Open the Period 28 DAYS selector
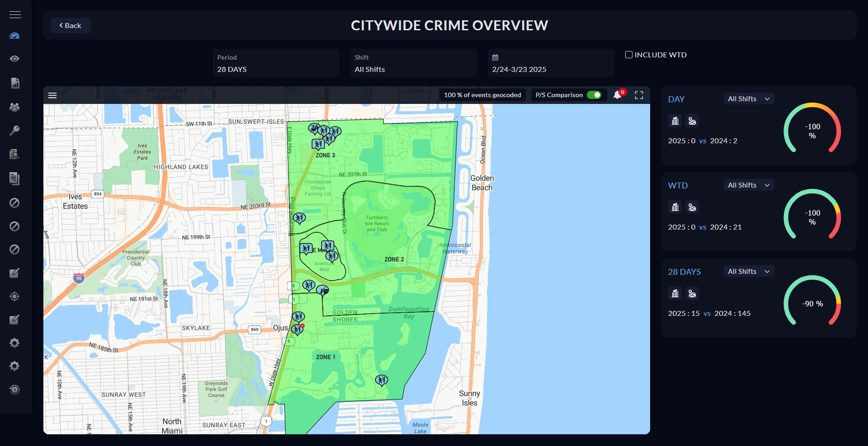Screen dimensions: 868x446 pos(276,63)
